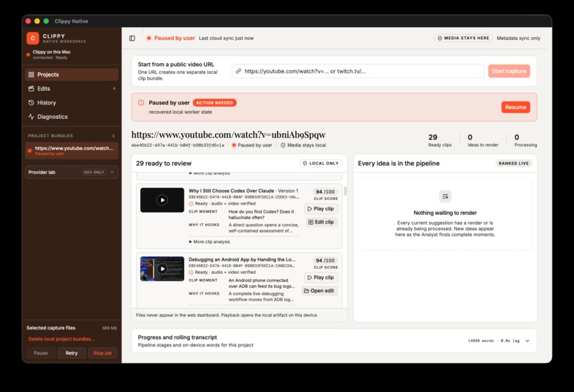Click the DEV ONLY badge
Screen dimensions: 574x392
(94, 172)
